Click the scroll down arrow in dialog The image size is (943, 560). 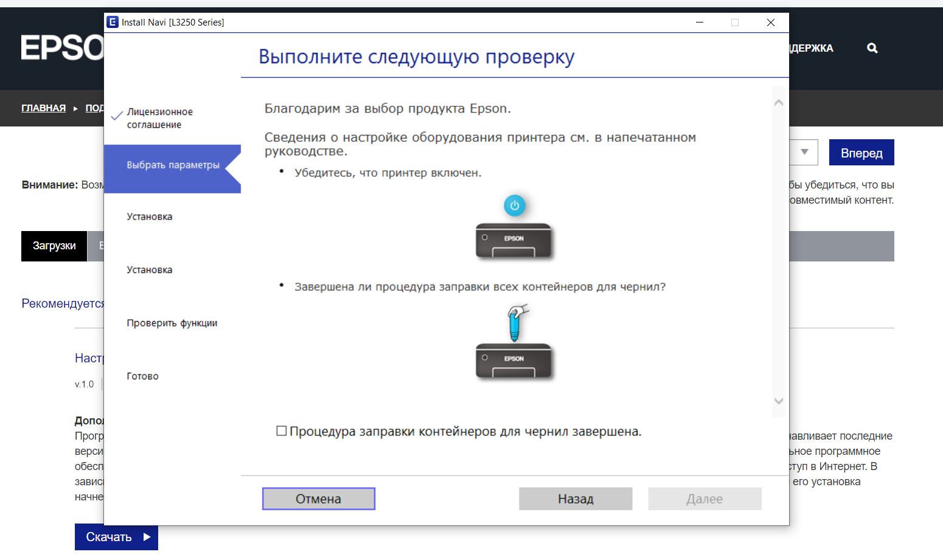coord(779,401)
